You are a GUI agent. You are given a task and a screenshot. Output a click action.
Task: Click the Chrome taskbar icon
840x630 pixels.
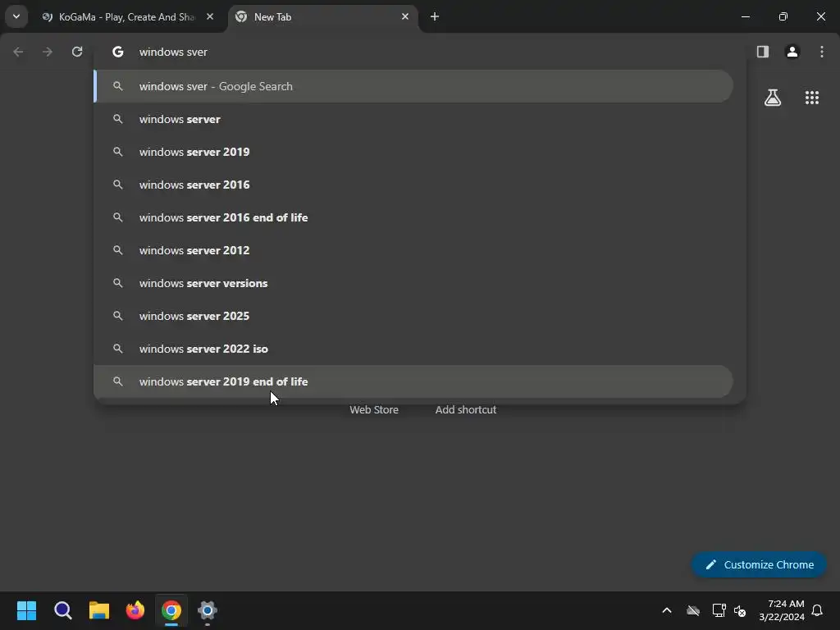pos(171,610)
